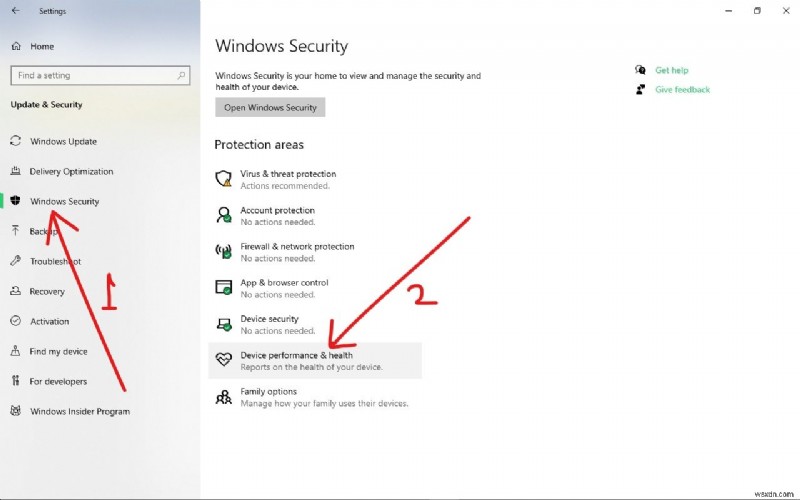Screen dimensions: 800x500
Task: Open Windows Insider Program settings
Action: tap(79, 411)
